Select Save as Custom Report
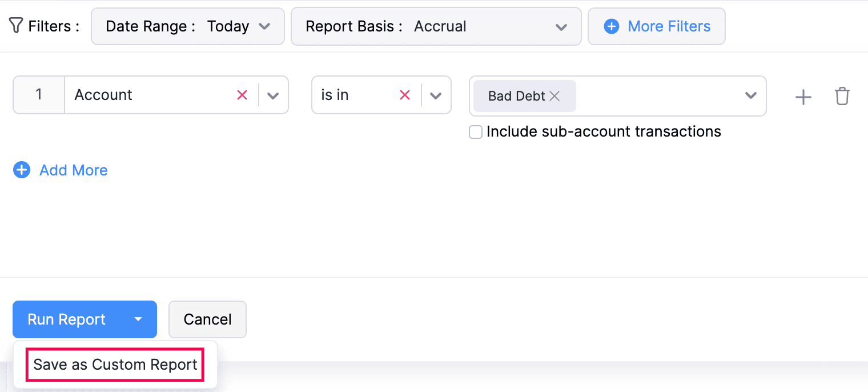This screenshot has height=392, width=868. 115,364
